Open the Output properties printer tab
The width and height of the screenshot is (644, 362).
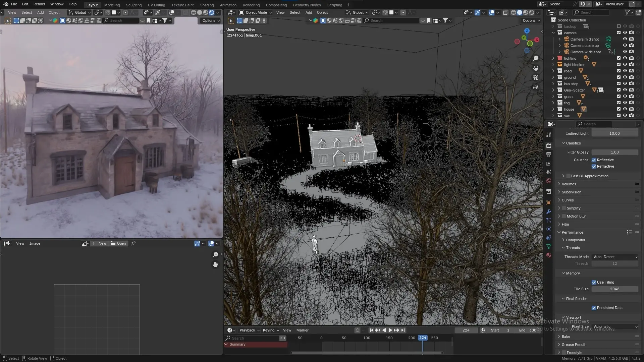pos(549,154)
